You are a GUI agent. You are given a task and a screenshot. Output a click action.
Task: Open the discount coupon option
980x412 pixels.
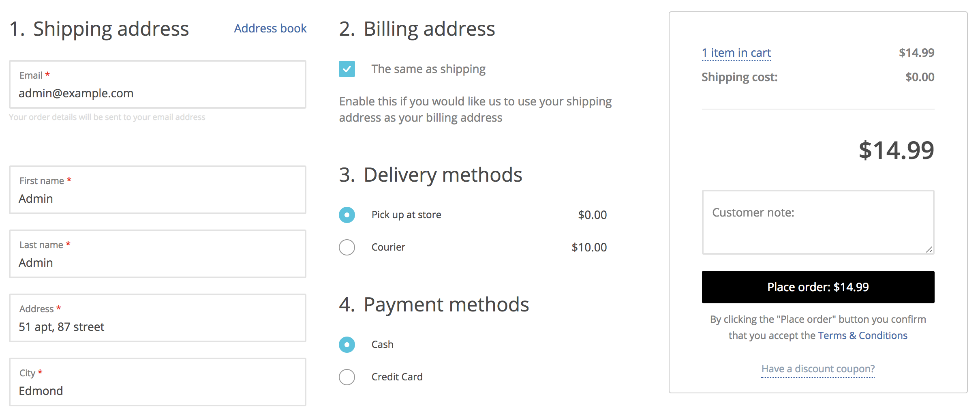pyautogui.click(x=817, y=369)
